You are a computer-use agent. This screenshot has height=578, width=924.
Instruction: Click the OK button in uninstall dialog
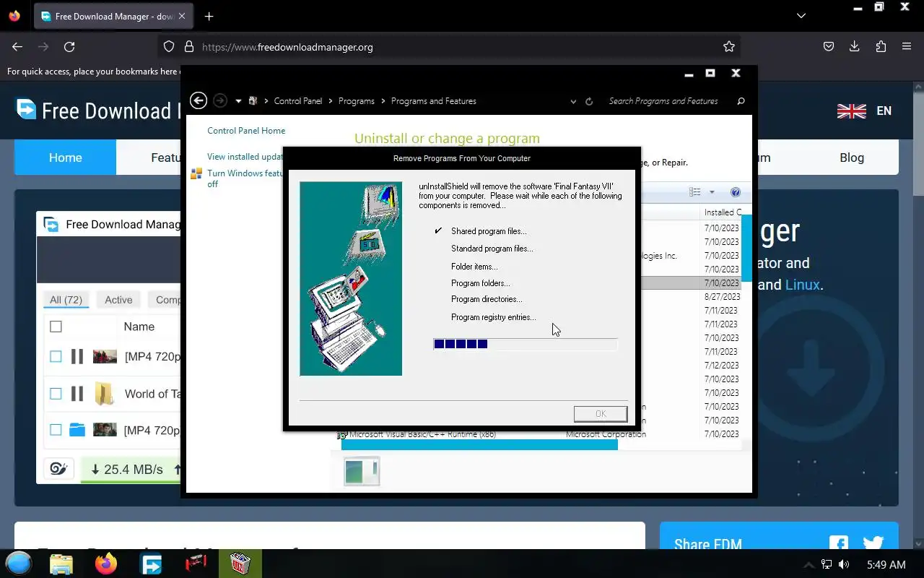(x=601, y=414)
